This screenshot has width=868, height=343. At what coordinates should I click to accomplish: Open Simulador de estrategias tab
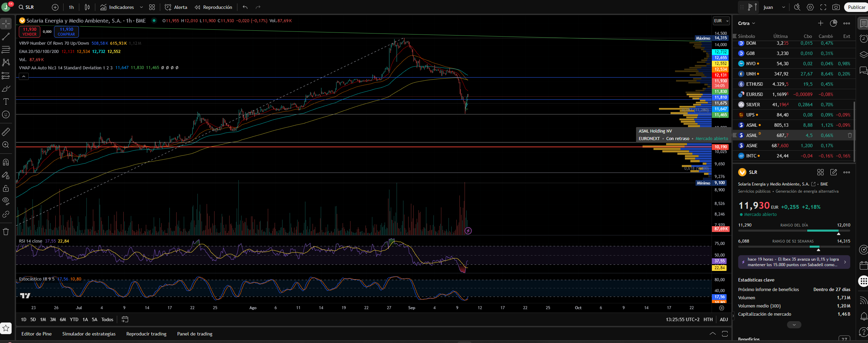(89, 334)
